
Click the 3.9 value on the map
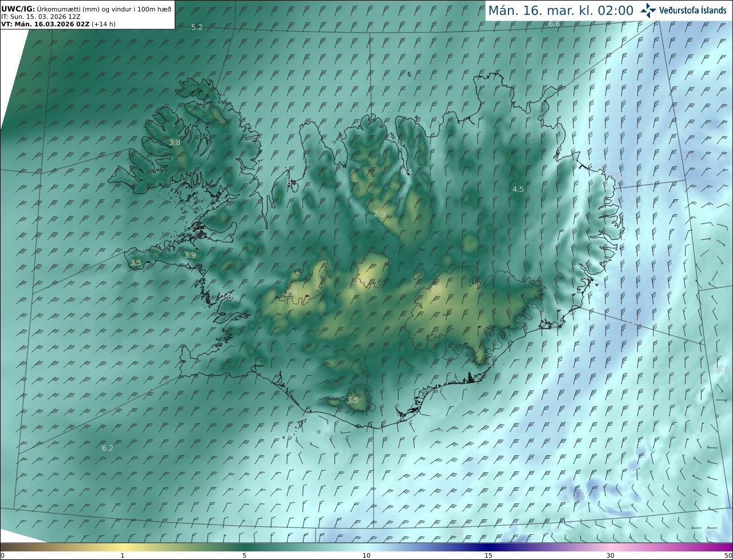(190, 255)
